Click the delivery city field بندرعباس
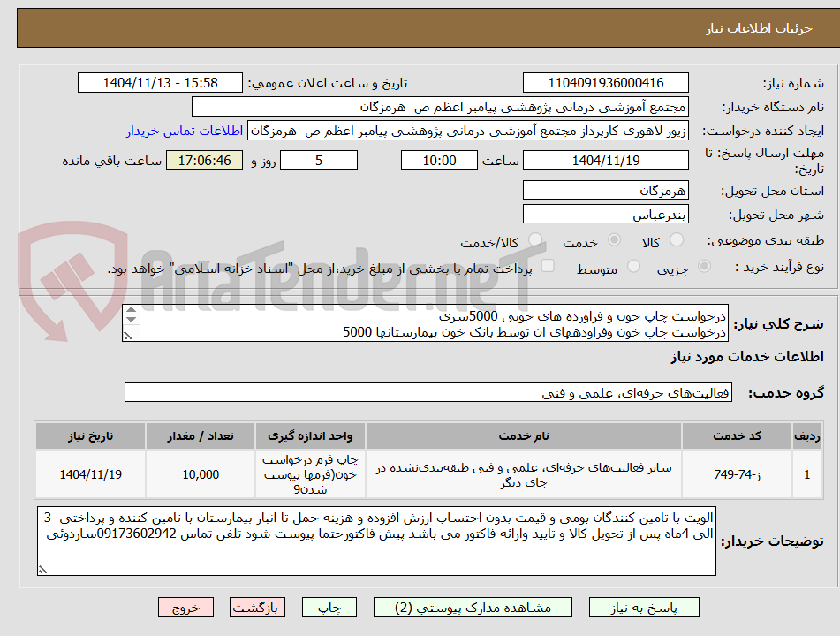Viewport: 840px width, 636px height. point(605,215)
